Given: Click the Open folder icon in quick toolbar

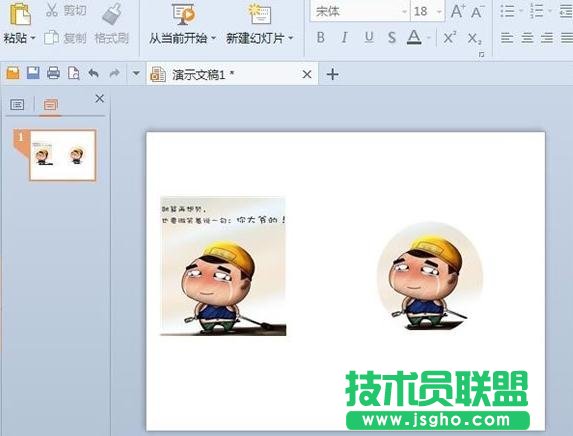Looking at the screenshot, I should [13, 73].
